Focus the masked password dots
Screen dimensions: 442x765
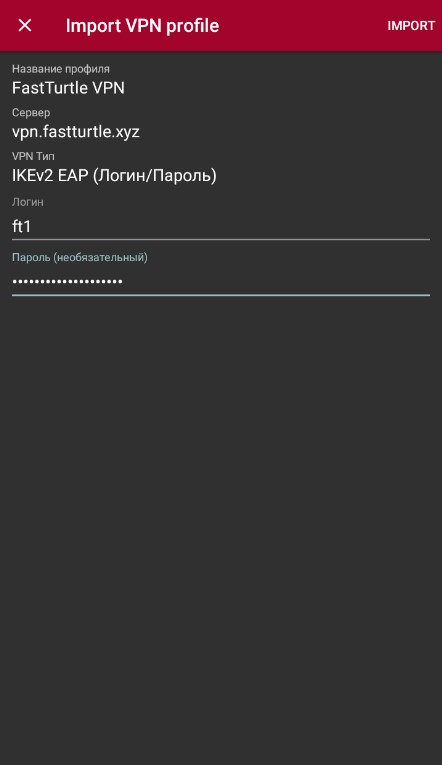point(67,282)
